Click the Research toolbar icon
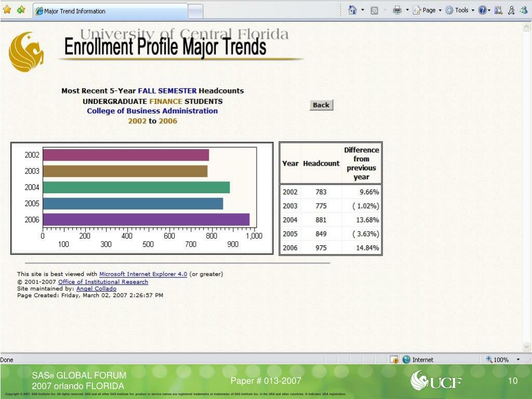The image size is (532, 399). (x=498, y=10)
